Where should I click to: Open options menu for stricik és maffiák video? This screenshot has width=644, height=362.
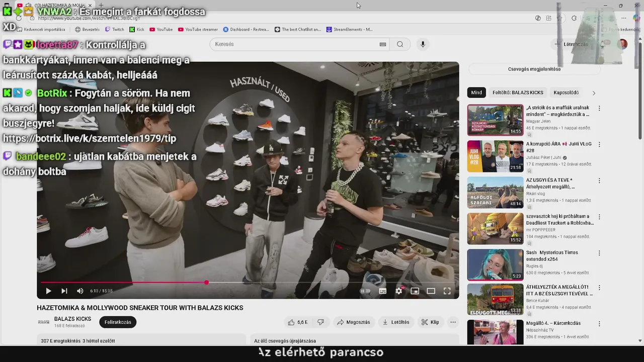[x=599, y=108]
